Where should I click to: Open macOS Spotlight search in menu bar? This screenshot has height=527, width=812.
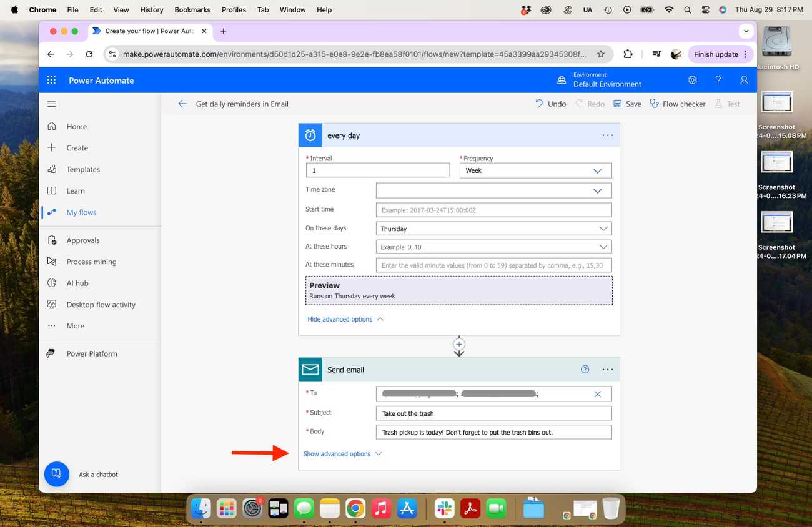[688, 10]
